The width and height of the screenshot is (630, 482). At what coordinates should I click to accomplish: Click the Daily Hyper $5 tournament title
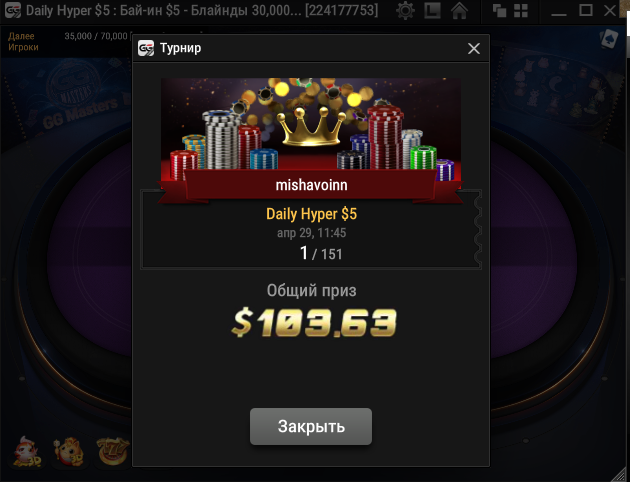pos(311,214)
